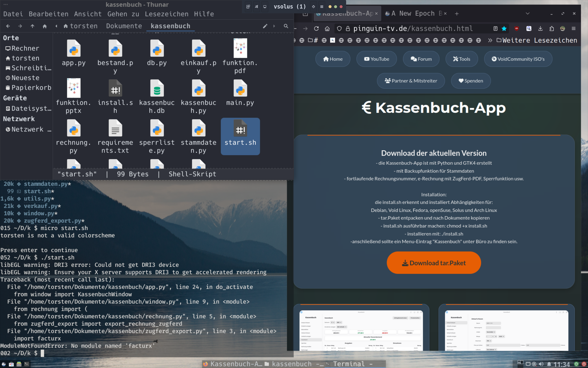Navigate up to the parent folder in Thunar
The height and width of the screenshot is (368, 588).
[x=32, y=26]
